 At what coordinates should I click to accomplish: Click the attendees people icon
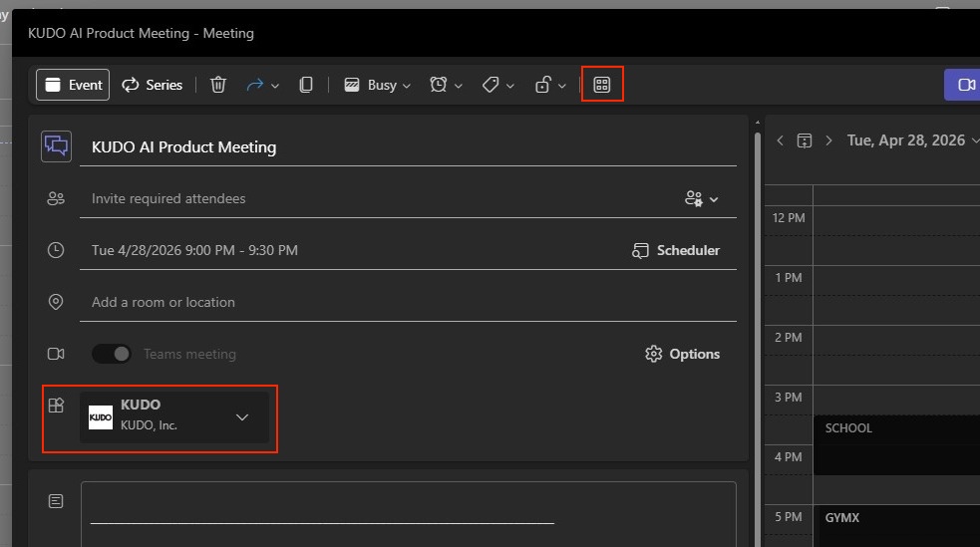coord(56,198)
